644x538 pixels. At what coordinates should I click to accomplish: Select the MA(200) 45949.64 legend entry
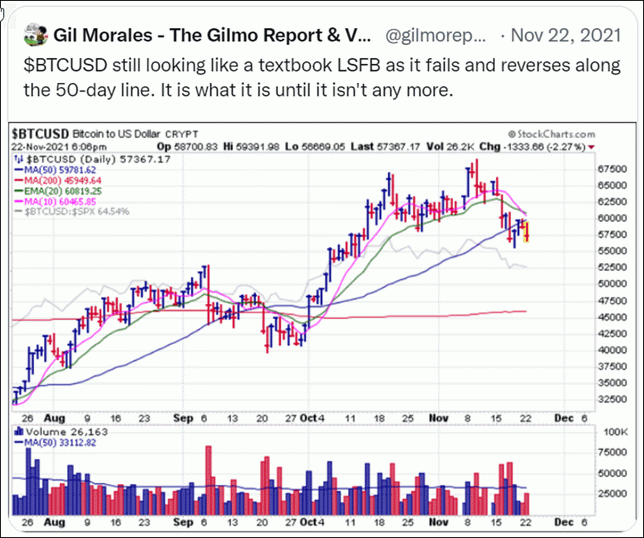(x=58, y=181)
